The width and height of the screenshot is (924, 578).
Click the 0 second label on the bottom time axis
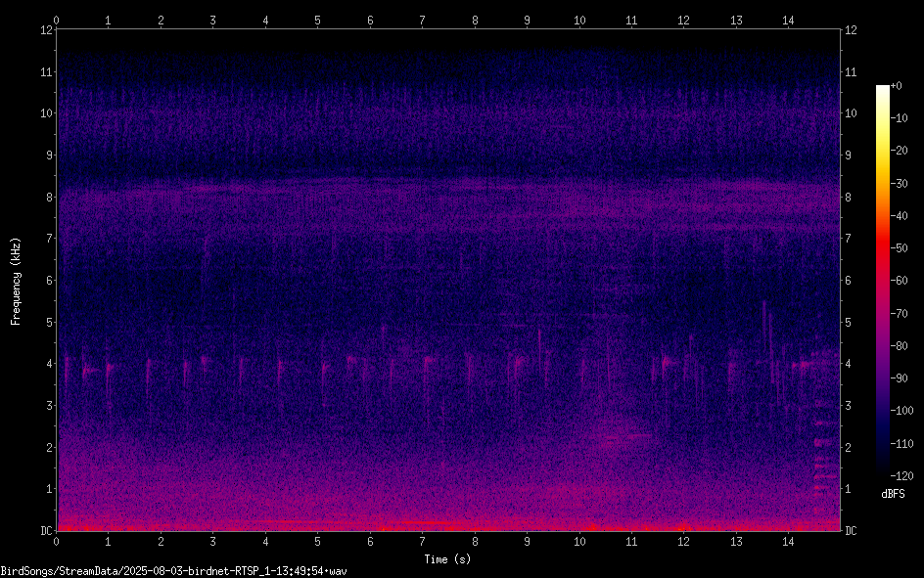[x=56, y=542]
